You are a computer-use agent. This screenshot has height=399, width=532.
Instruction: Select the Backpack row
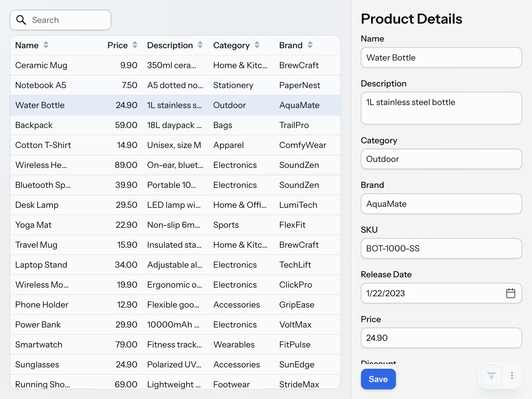pos(175,125)
